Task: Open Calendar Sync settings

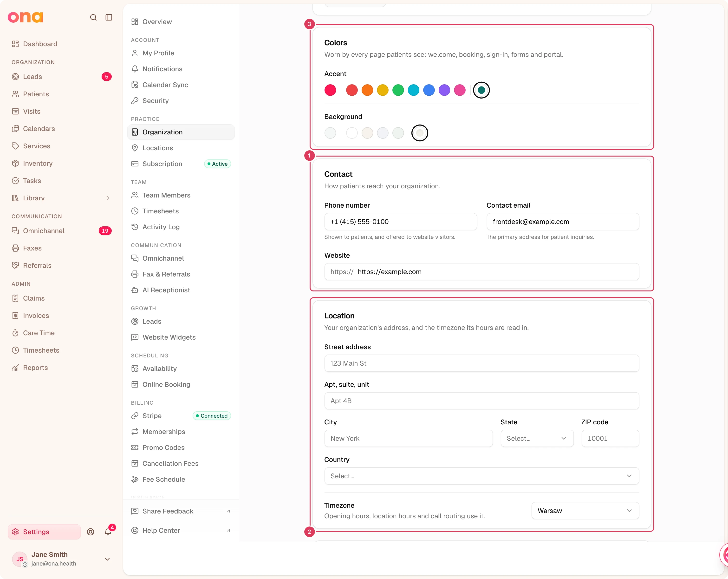Action: (181, 85)
